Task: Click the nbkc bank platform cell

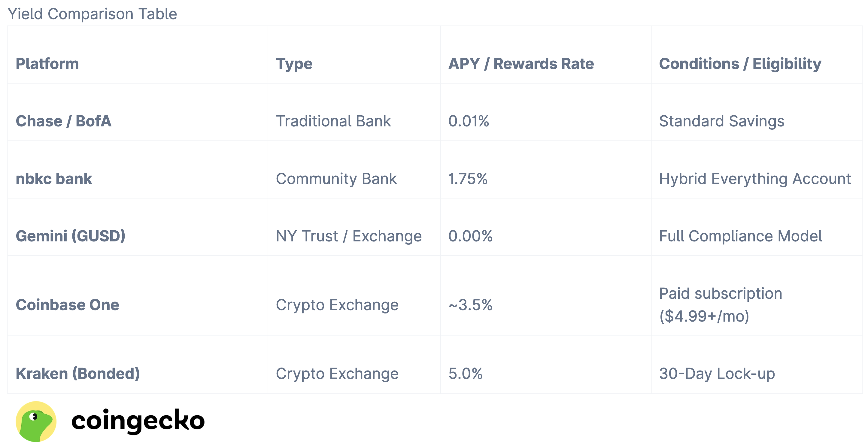Action: [54, 179]
